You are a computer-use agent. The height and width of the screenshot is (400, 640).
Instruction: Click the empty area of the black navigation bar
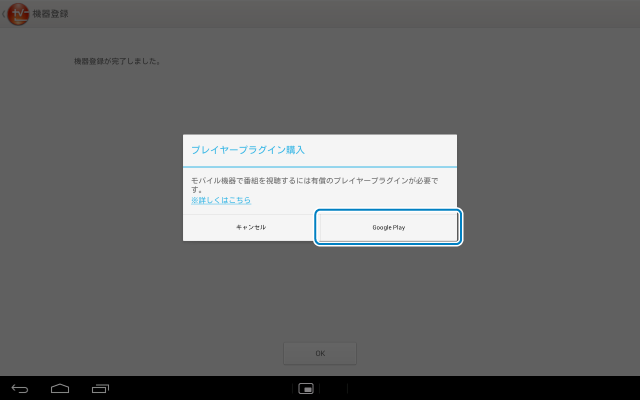tap(480, 387)
